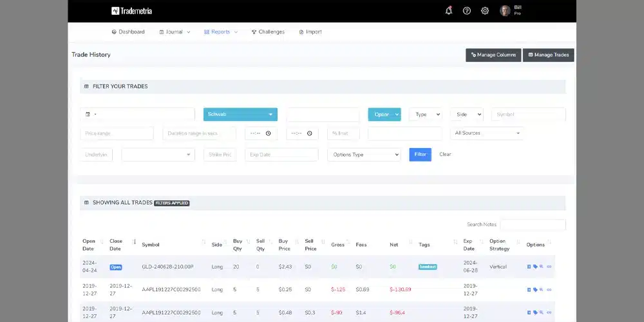Viewport: 644px width, 322px height.
Task: Click the % limit input field
Action: (x=343, y=133)
